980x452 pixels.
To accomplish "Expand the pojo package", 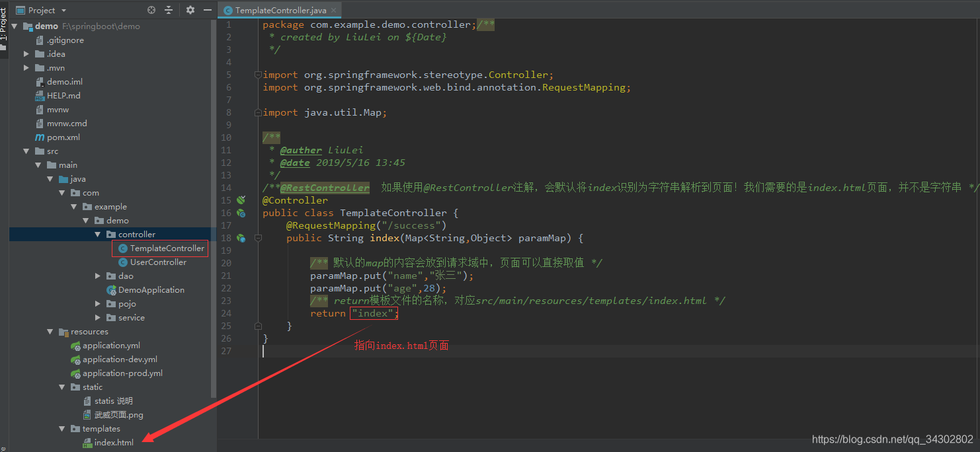I will [98, 304].
